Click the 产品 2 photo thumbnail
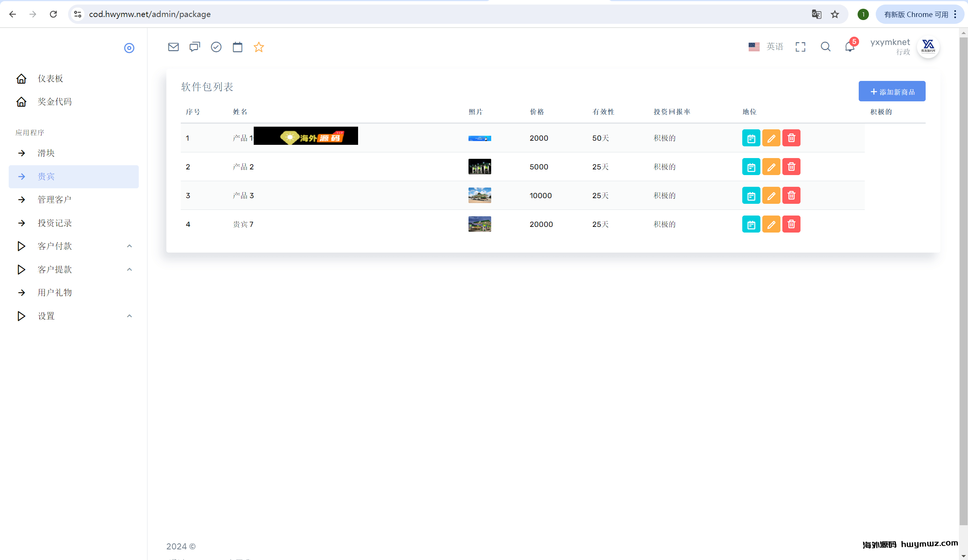The height and width of the screenshot is (560, 968). pos(479,167)
